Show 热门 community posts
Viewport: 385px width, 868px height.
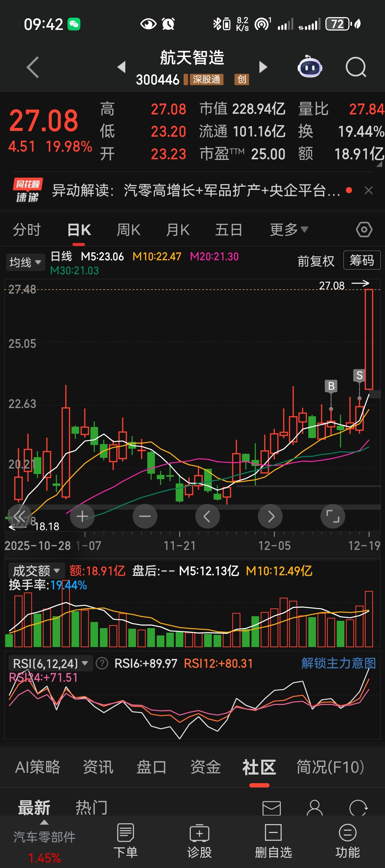pyautogui.click(x=91, y=807)
